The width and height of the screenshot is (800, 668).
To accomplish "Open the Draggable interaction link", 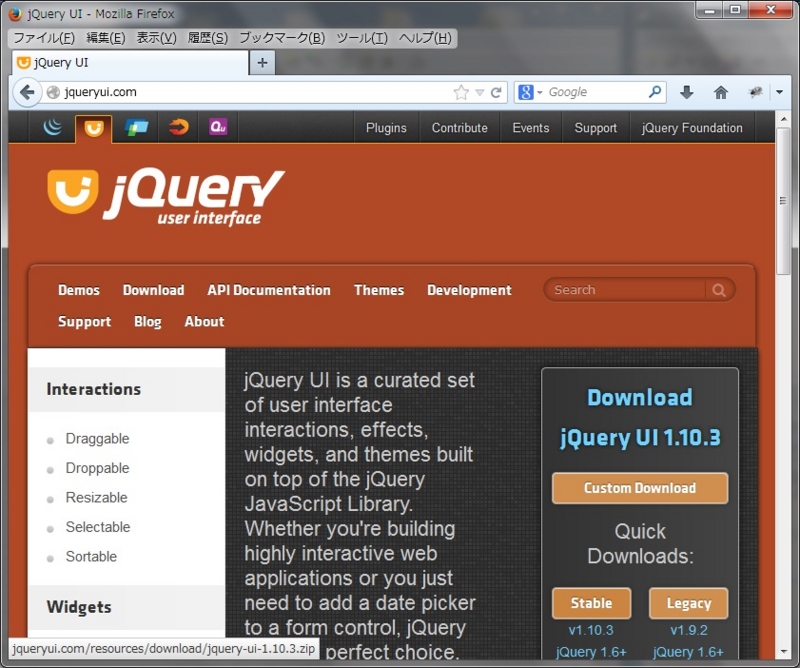I will [97, 439].
